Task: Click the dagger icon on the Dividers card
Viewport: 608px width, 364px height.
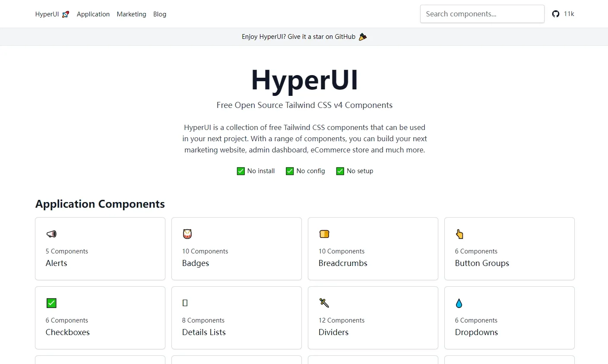Action: tap(324, 303)
